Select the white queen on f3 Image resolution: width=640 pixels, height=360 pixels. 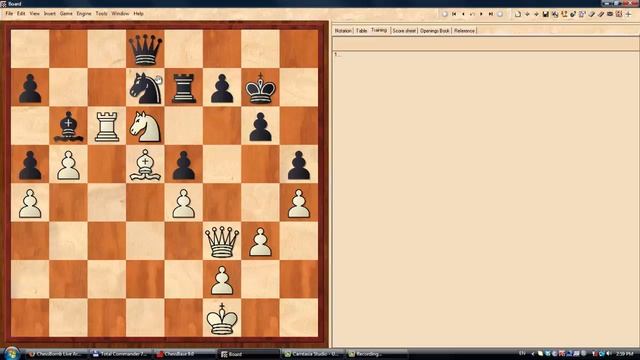tap(222, 242)
